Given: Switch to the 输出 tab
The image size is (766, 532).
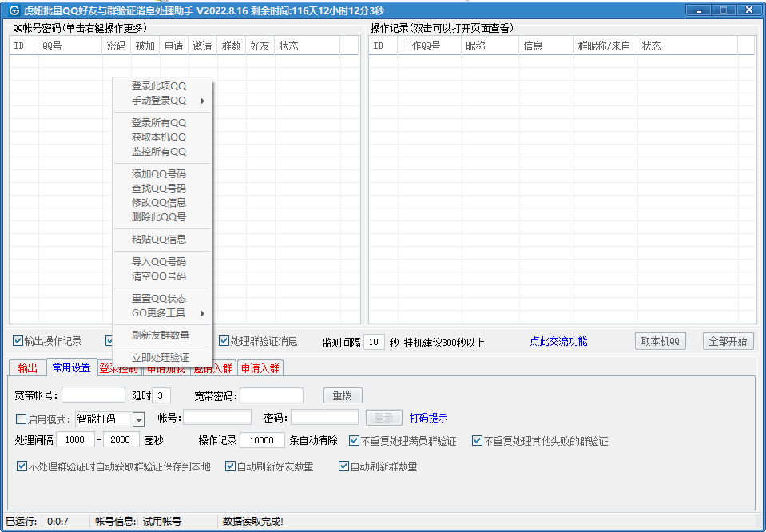Looking at the screenshot, I should coord(28,368).
